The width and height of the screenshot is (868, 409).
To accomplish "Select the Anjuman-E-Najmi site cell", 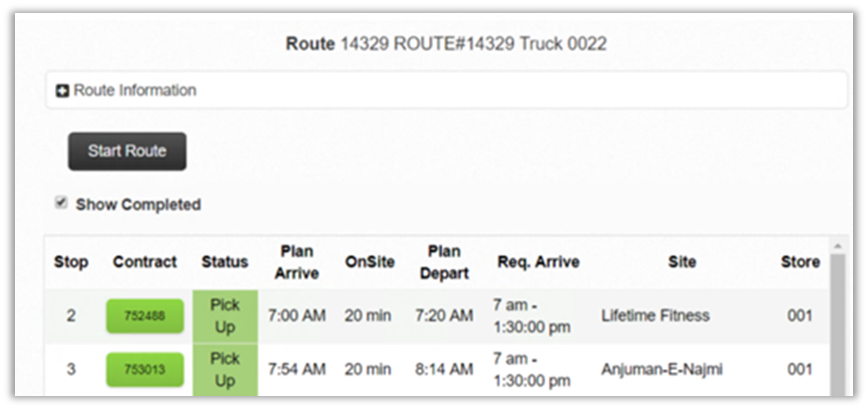I will tap(661, 370).
